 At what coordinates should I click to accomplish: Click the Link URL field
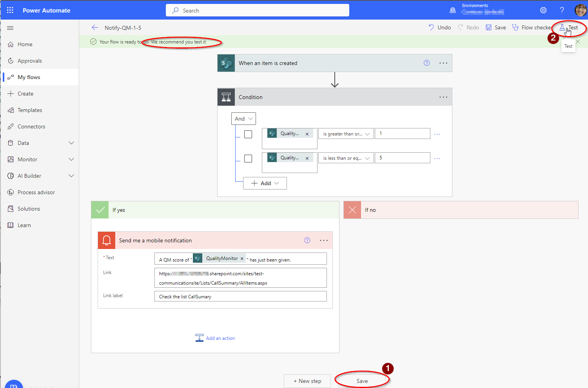click(x=241, y=278)
